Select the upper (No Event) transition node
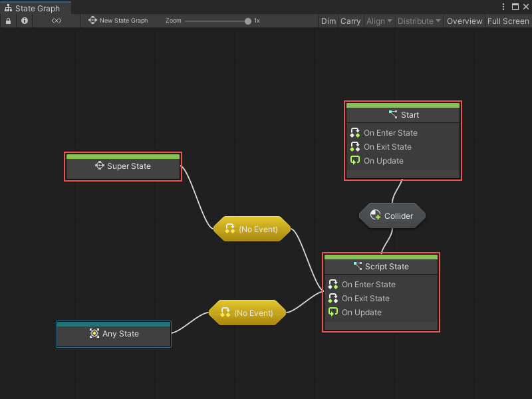This screenshot has width=532, height=399. point(252,229)
